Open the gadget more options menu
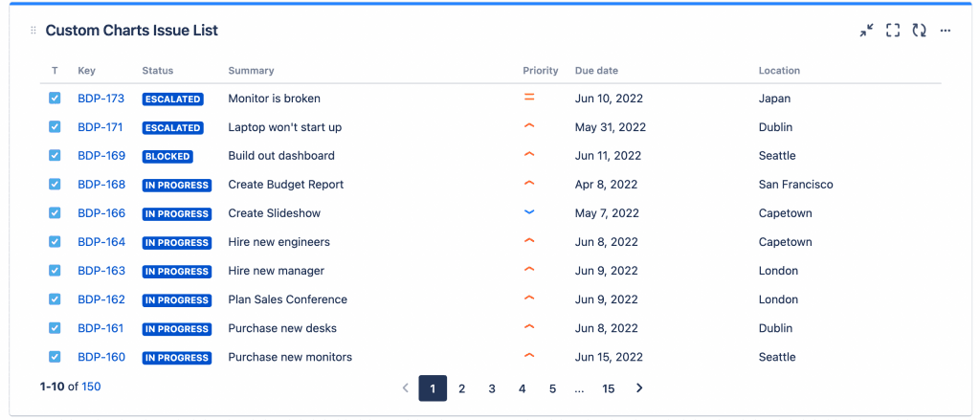This screenshot has height=420, width=980. tap(946, 31)
